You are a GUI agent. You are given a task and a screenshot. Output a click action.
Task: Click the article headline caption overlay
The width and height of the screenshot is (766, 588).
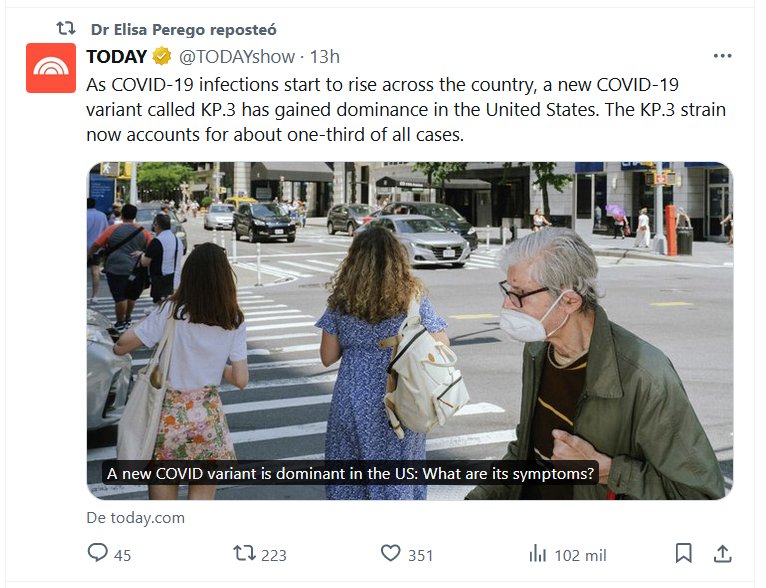(350, 471)
